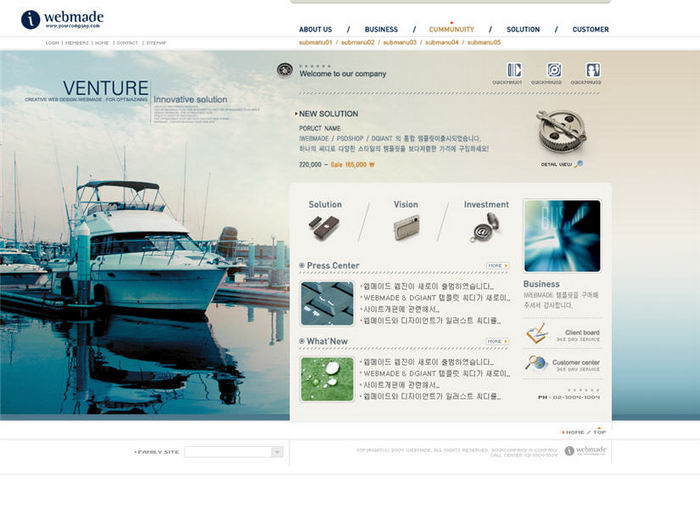Screen dimensions: 700x509
Task: Open the SOLUTION menu item
Action: (x=523, y=29)
